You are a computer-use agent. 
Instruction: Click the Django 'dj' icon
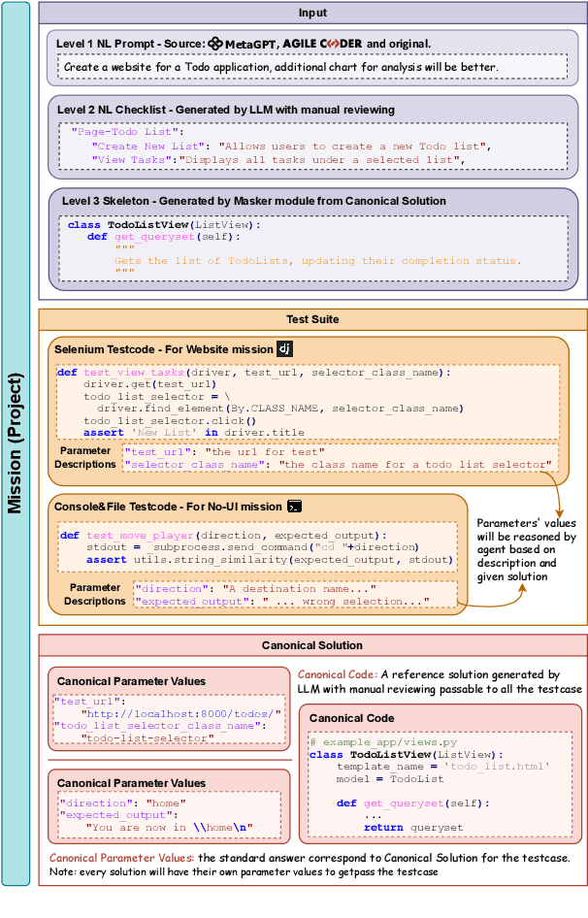click(284, 348)
